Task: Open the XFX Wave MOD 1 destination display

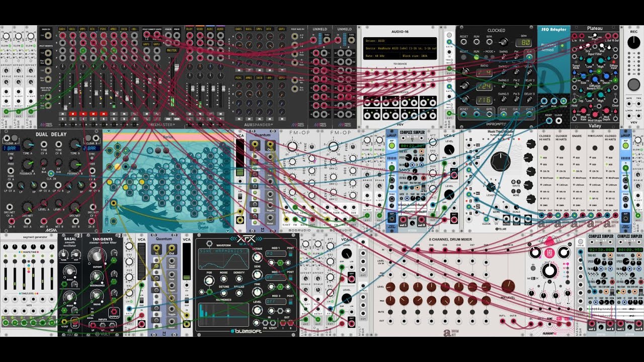Action: coord(276,253)
